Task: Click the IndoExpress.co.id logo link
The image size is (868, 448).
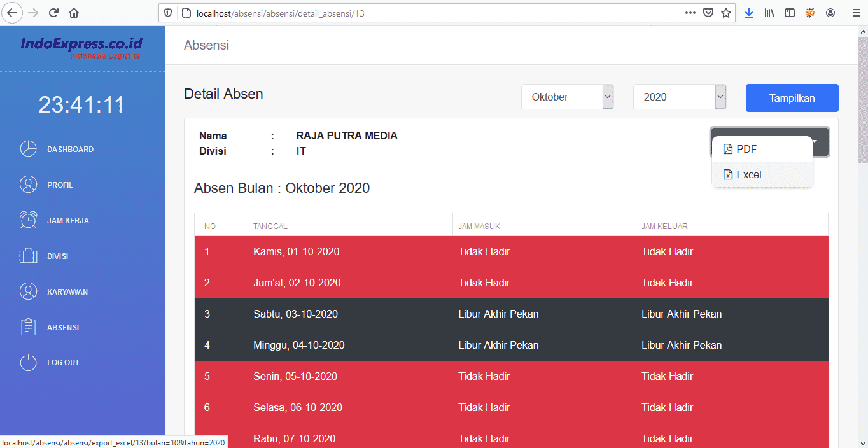Action: pos(81,46)
